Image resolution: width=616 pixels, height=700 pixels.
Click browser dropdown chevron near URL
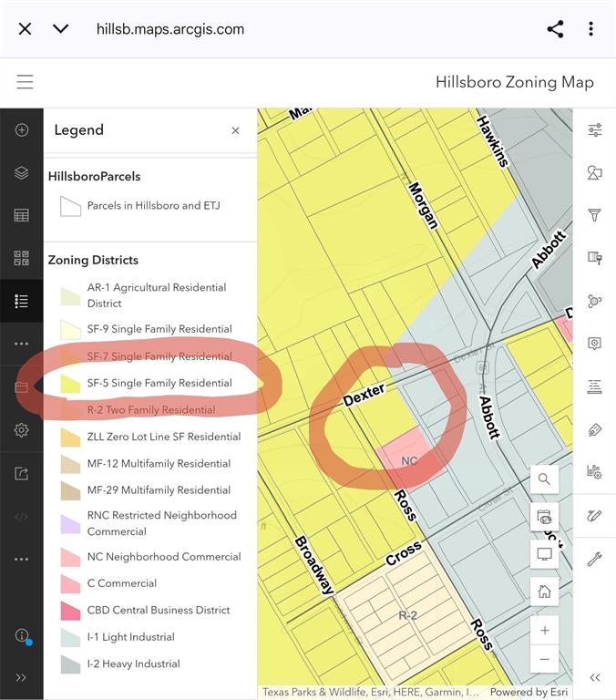[x=60, y=28]
